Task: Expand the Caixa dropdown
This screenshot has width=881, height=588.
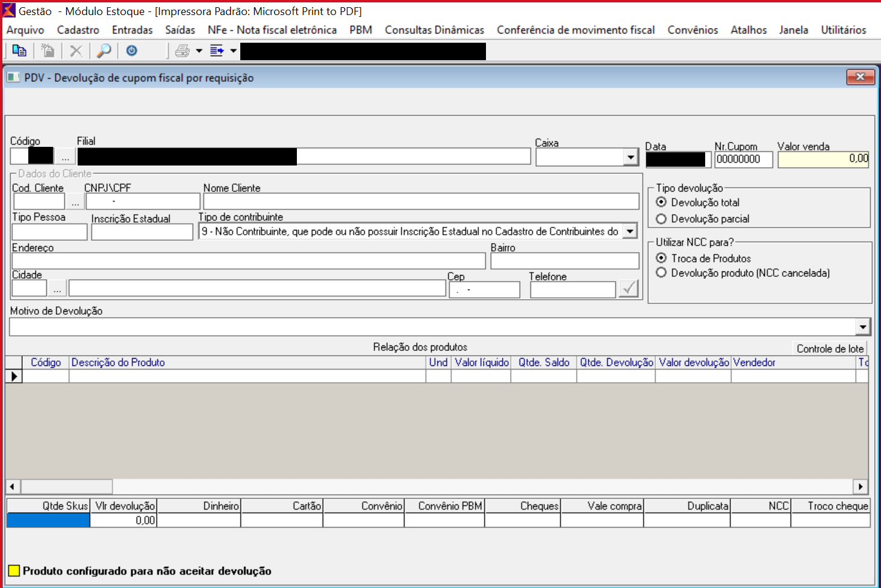Action: pos(630,158)
